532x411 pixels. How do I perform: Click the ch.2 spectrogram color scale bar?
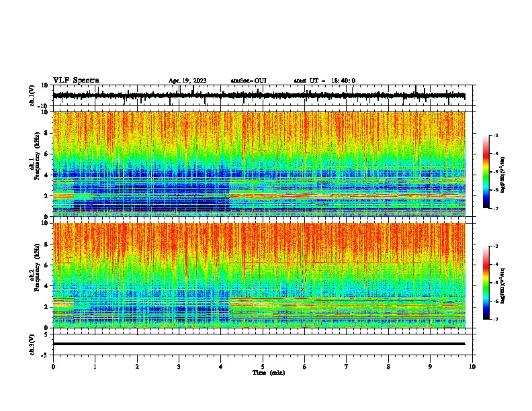(x=486, y=283)
